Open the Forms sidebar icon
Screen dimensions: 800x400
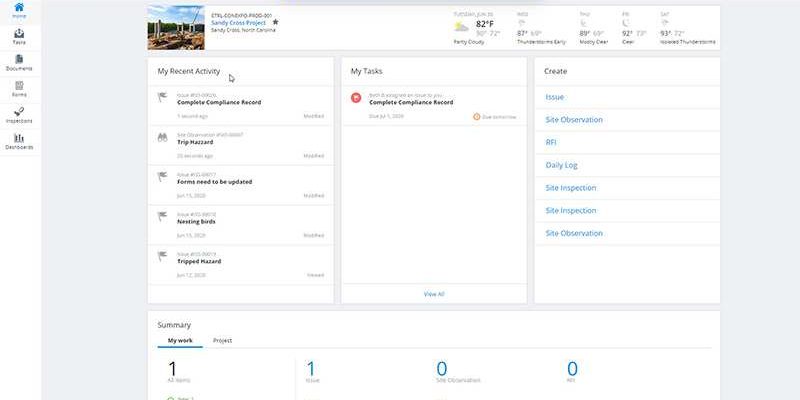(x=20, y=88)
